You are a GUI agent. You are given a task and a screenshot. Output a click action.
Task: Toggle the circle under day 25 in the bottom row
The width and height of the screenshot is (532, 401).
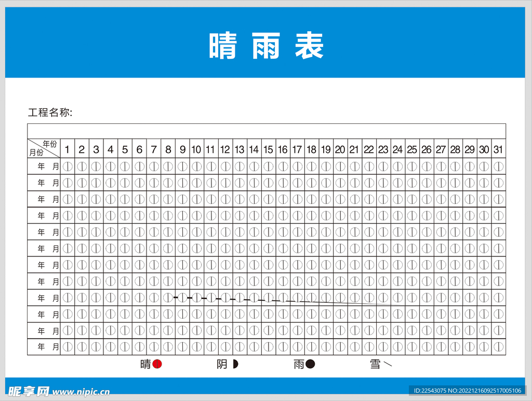click(x=412, y=347)
